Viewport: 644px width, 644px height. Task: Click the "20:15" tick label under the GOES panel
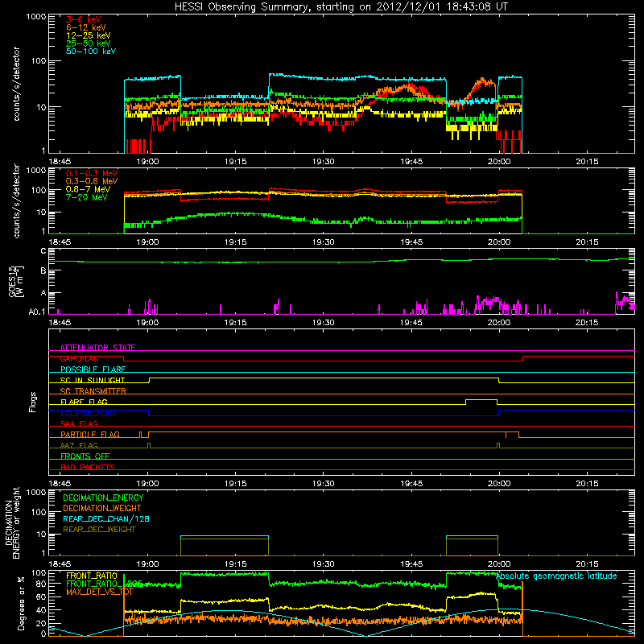pos(587,323)
